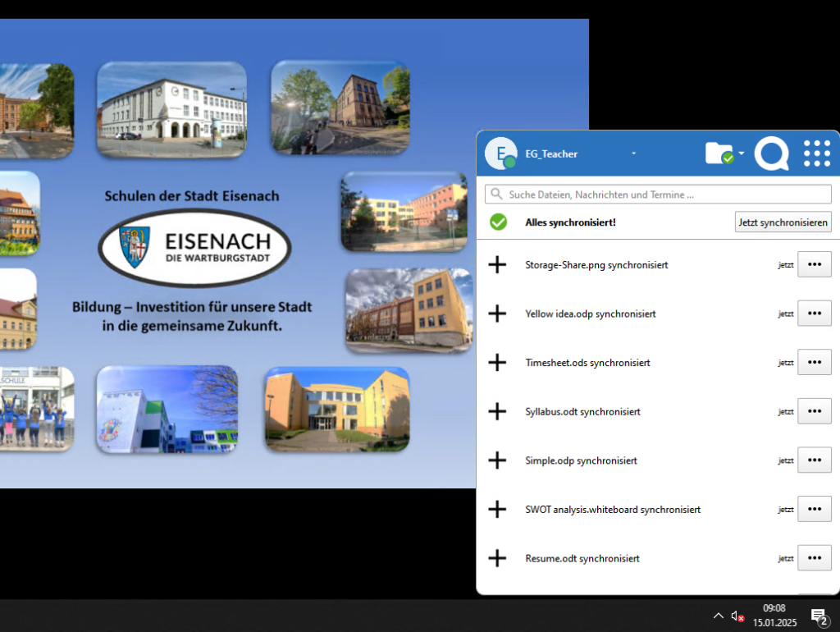The width and height of the screenshot is (840, 632).
Task: Open the Talk chat bubble icon
Action: tap(771, 153)
